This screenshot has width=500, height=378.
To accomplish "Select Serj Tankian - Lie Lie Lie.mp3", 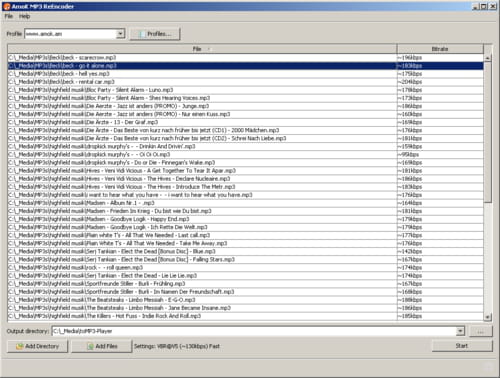I will tap(245, 276).
